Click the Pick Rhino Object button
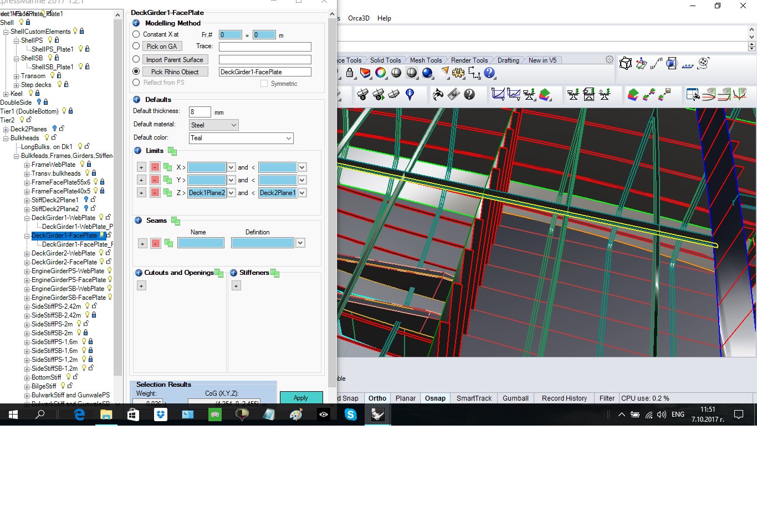Image resolution: width=757 pixels, height=532 pixels. 175,72
